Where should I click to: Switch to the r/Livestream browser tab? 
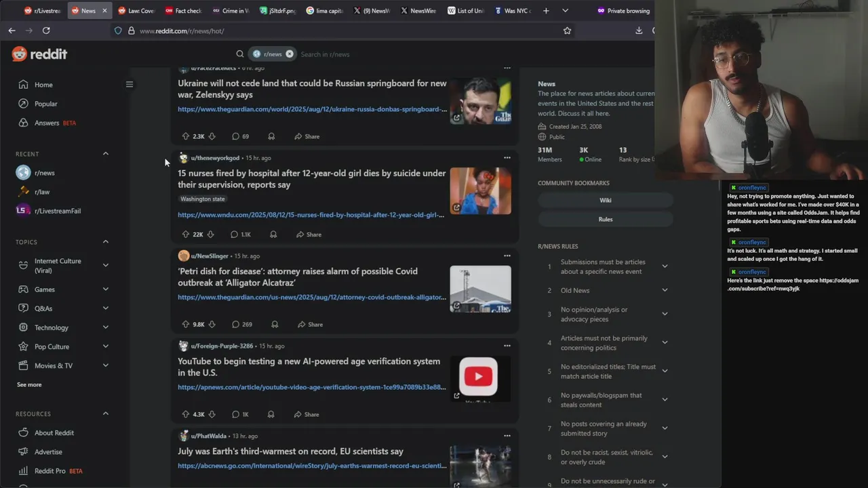42,11
